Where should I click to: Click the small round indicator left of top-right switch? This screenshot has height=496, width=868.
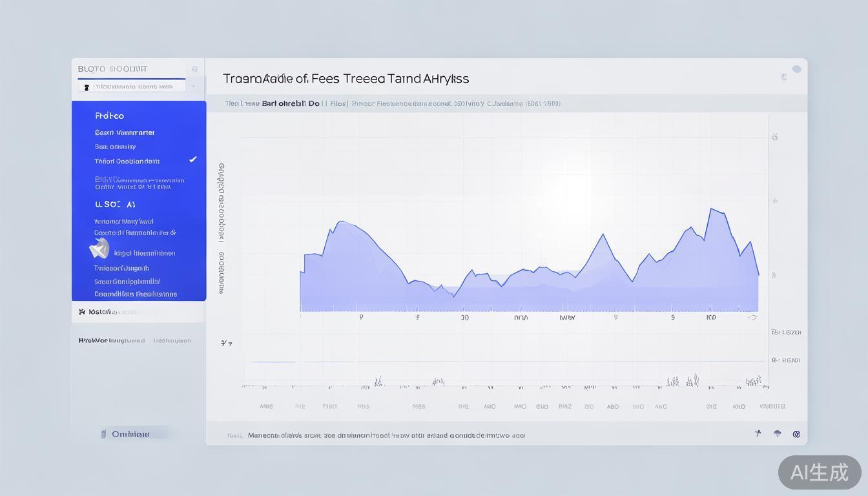point(784,77)
